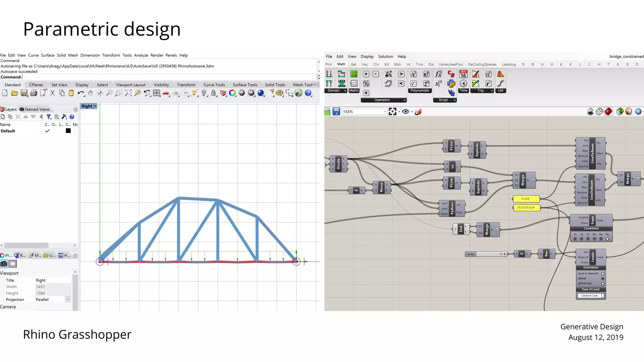Add the Python Script component
The width and height of the screenshot is (644, 362).
tap(451, 84)
